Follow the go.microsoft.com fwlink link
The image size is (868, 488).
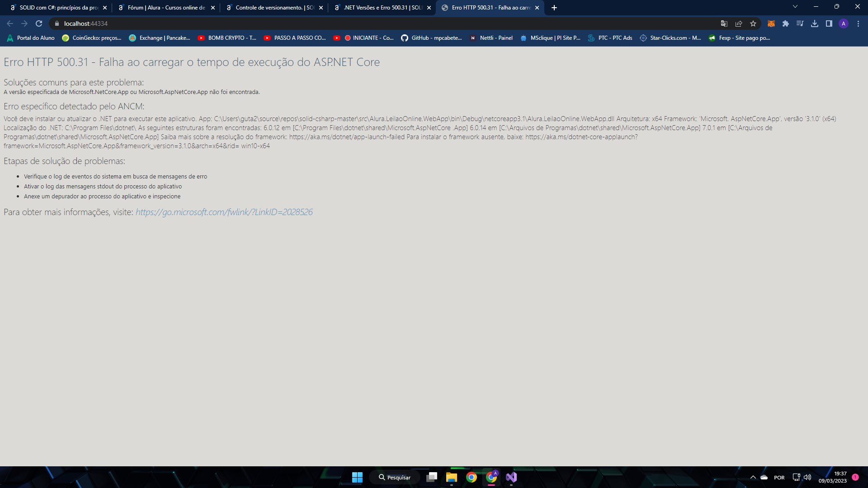(224, 212)
